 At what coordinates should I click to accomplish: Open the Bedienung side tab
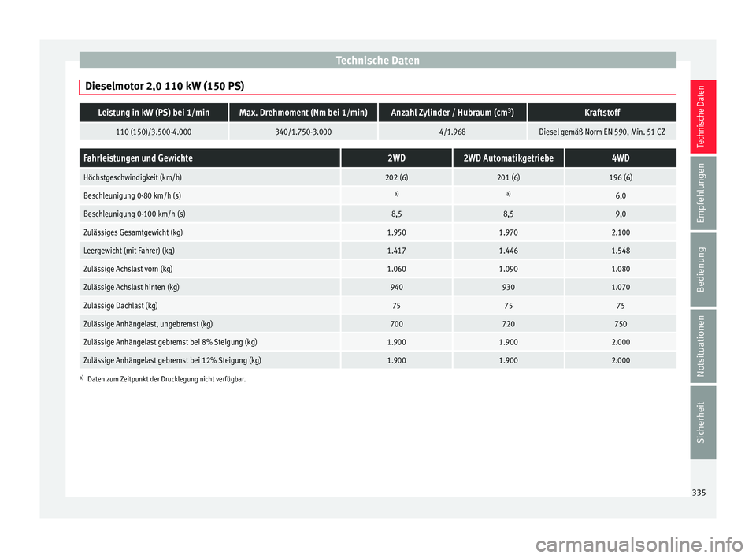coord(702,270)
